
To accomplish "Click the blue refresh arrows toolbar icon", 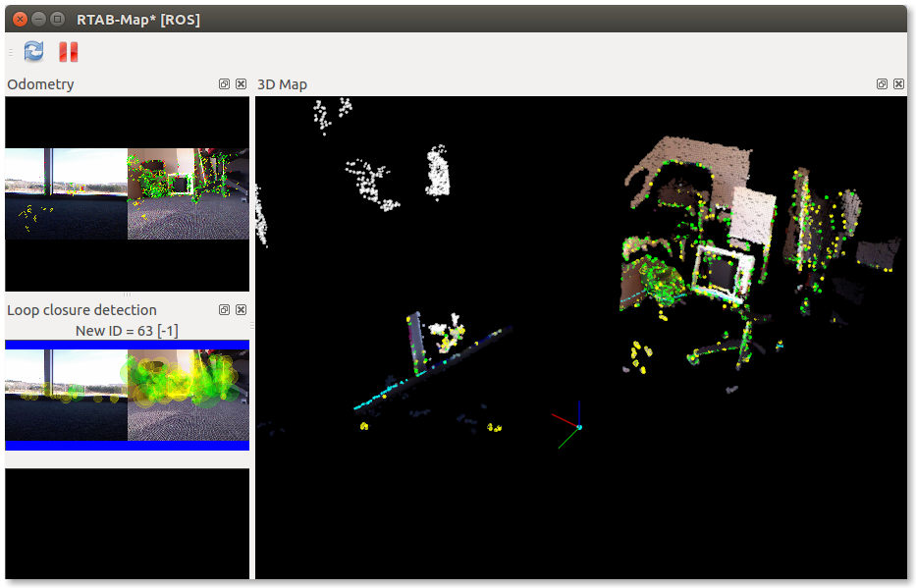I will click(x=34, y=52).
